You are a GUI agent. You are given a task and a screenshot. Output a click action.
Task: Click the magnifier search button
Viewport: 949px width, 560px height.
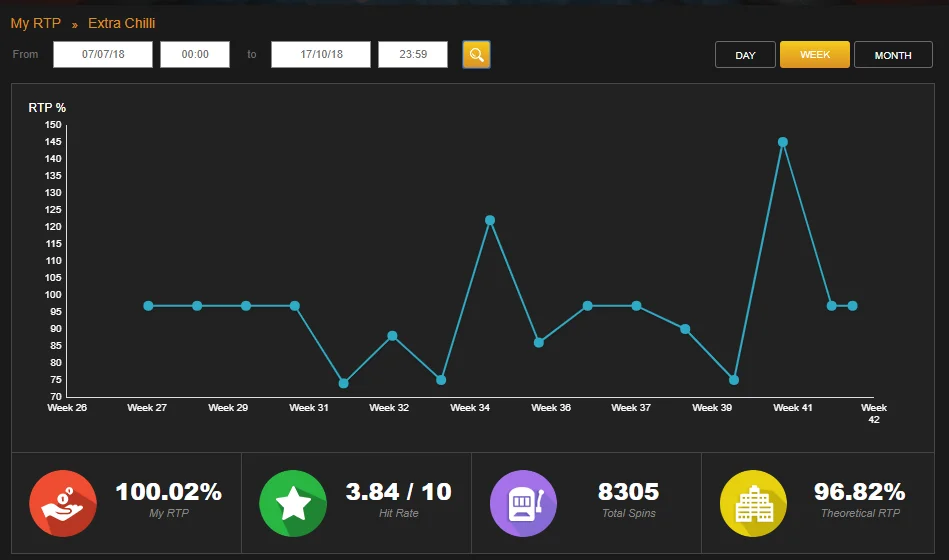pos(476,54)
